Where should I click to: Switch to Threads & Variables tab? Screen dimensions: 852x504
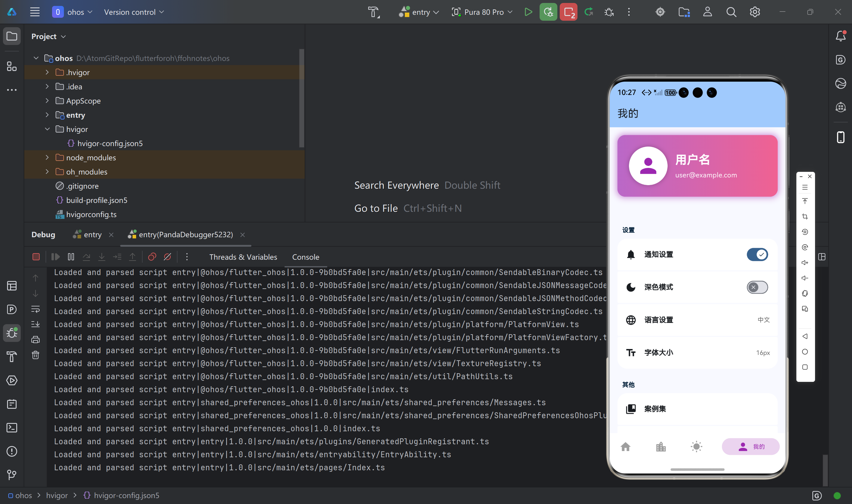(243, 257)
